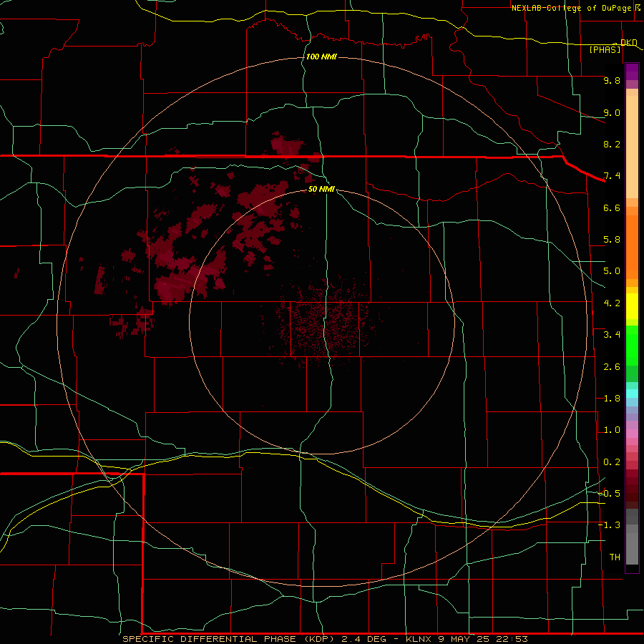Click the 6.6 scale value
This screenshot has width=644, height=644.
(x=612, y=208)
